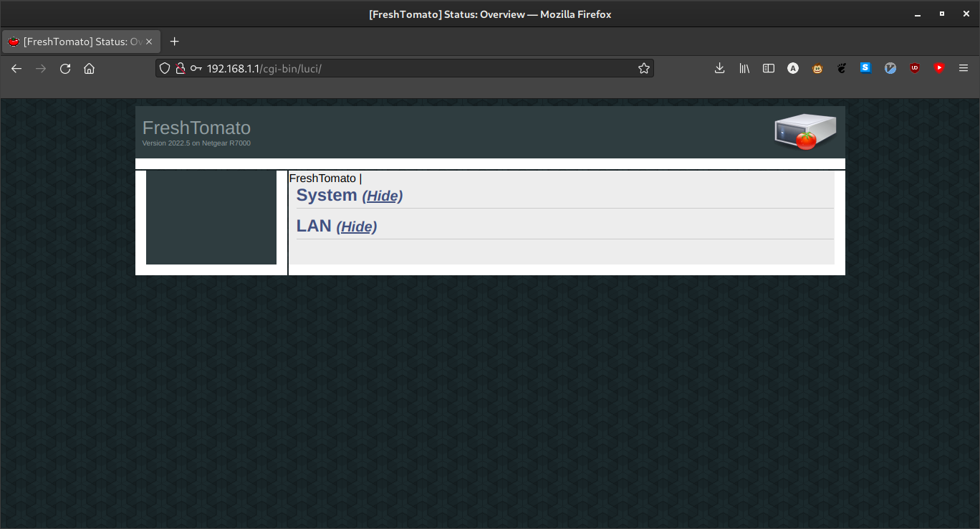Close the FreshTomato Status tab
The image size is (980, 529).
pos(149,42)
